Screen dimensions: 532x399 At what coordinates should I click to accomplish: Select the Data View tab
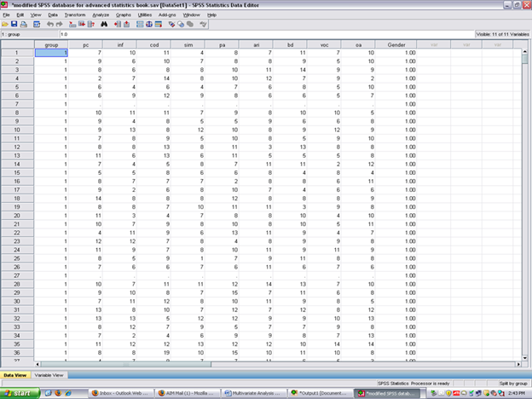tap(15, 375)
